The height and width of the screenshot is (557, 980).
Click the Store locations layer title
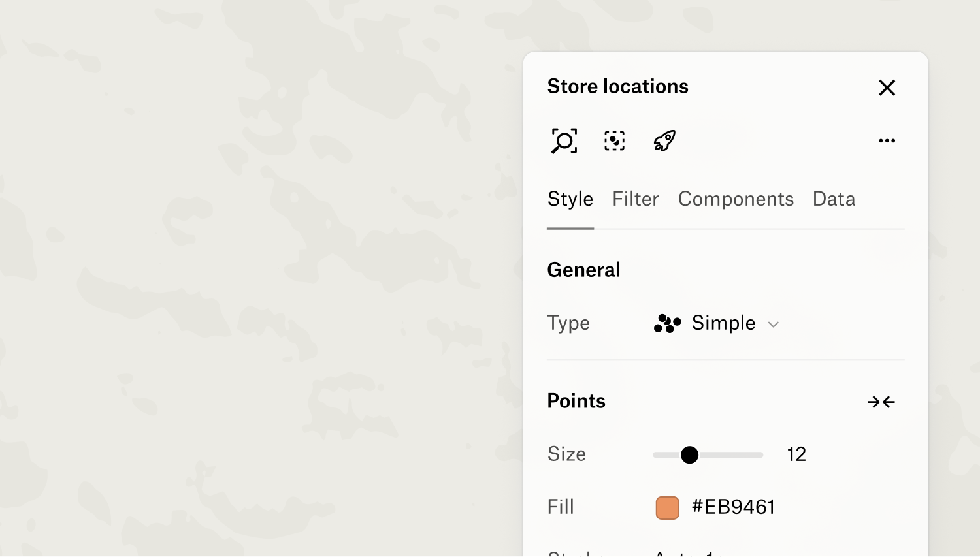(x=617, y=87)
